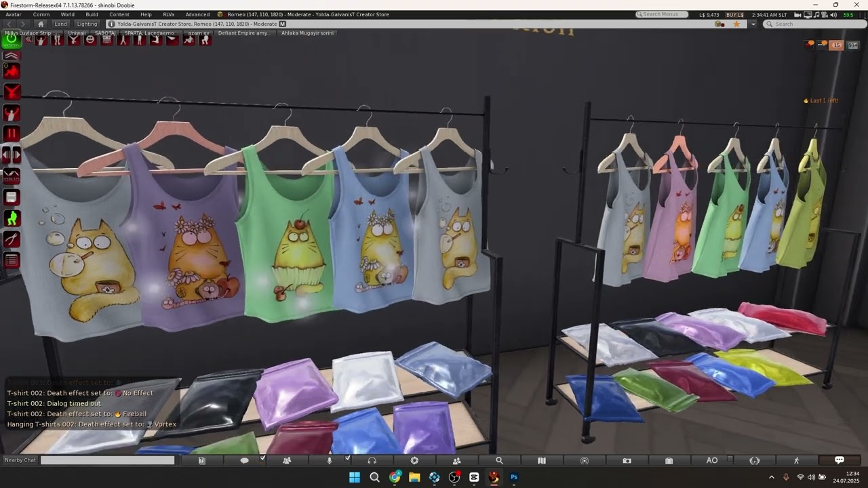Click the Search Menus field
Viewport: 868px width, 488px height.
pos(662,14)
